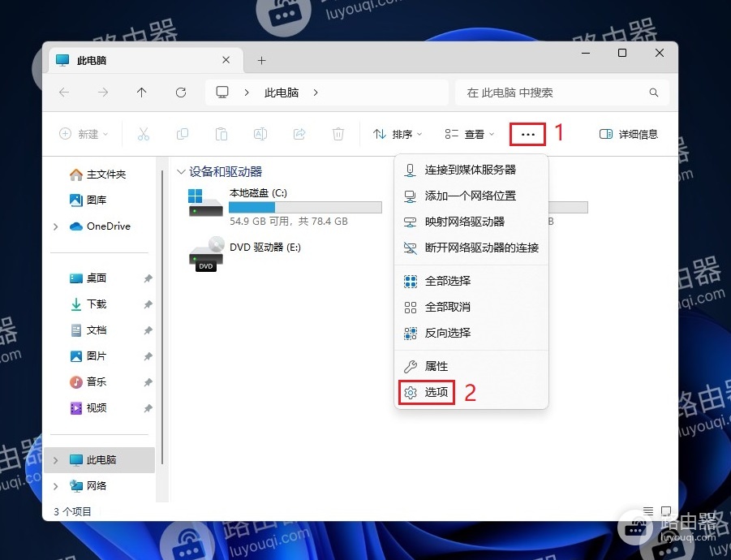
Task: Unpin 文档 using its pin icon
Action: [x=148, y=330]
